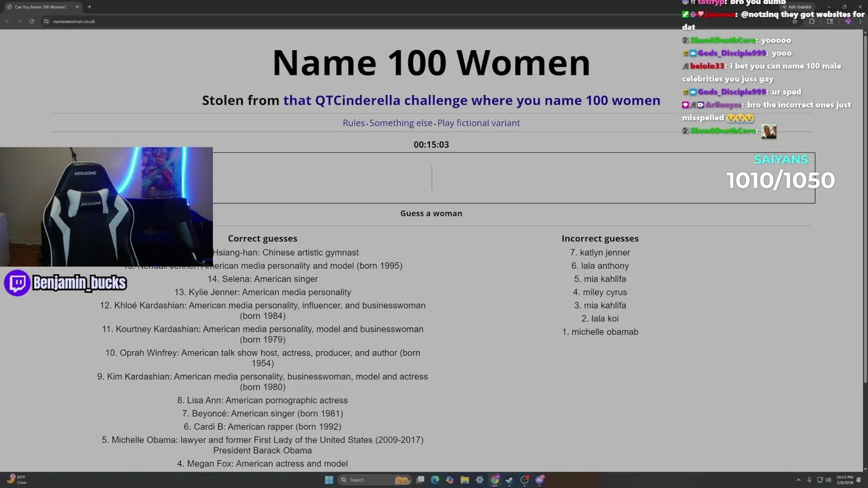Open a new browser tab
Screen dimensions: 868x488
89,7
